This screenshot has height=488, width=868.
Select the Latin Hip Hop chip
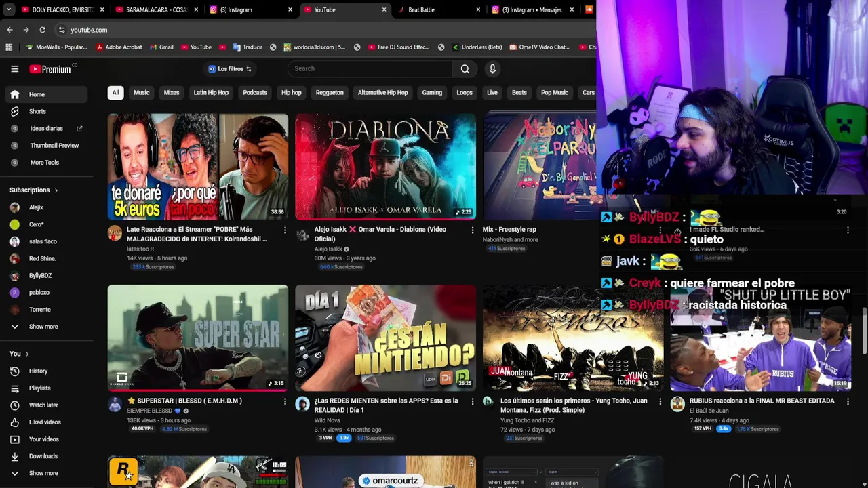(211, 92)
